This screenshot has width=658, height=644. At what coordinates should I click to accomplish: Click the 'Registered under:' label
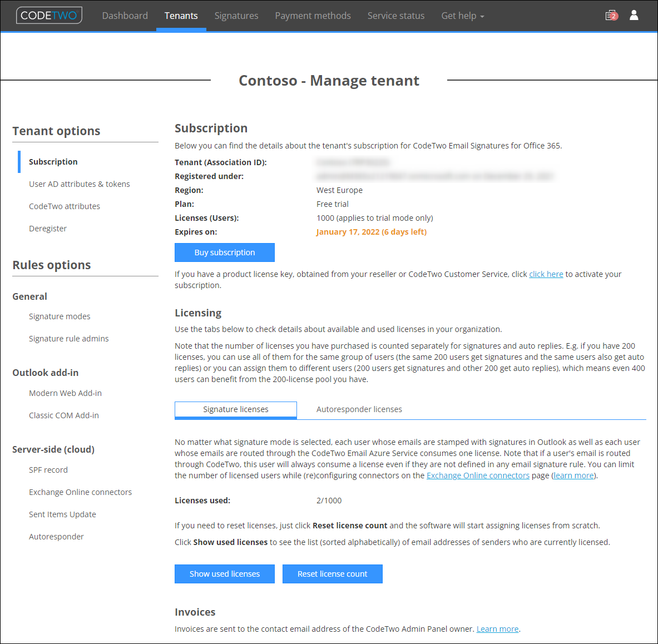(209, 177)
